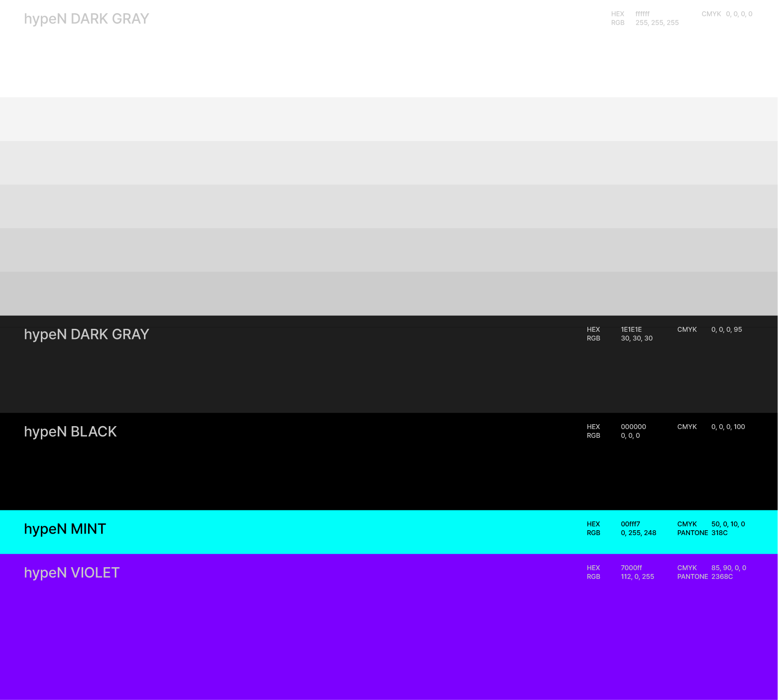Click the hypeN VIOLET title

pos(72,573)
